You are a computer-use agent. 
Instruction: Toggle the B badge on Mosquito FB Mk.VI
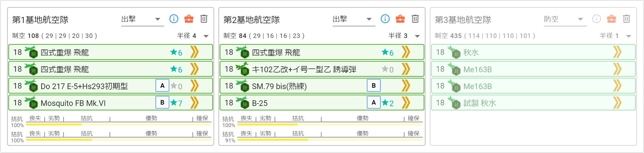click(x=162, y=102)
